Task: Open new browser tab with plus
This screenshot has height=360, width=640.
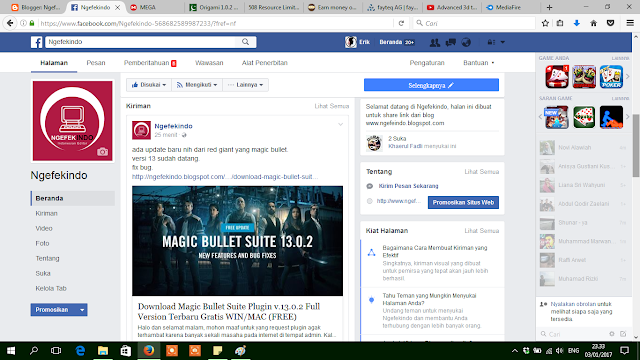Action: pyautogui.click(x=549, y=7)
